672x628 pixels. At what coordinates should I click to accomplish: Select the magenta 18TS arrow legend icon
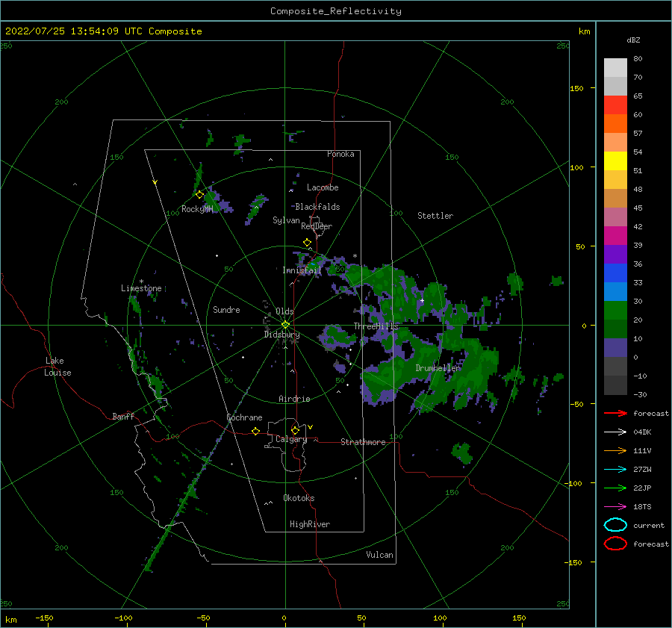coord(615,507)
